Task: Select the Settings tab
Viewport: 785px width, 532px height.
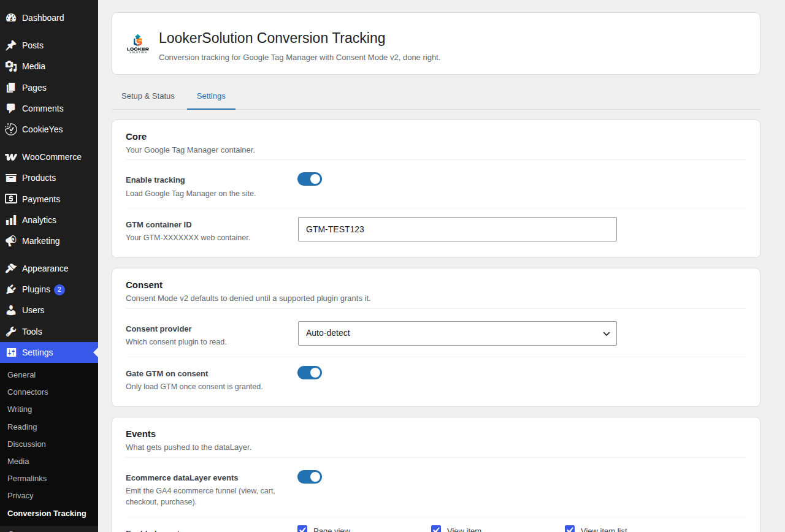Action: tap(211, 96)
